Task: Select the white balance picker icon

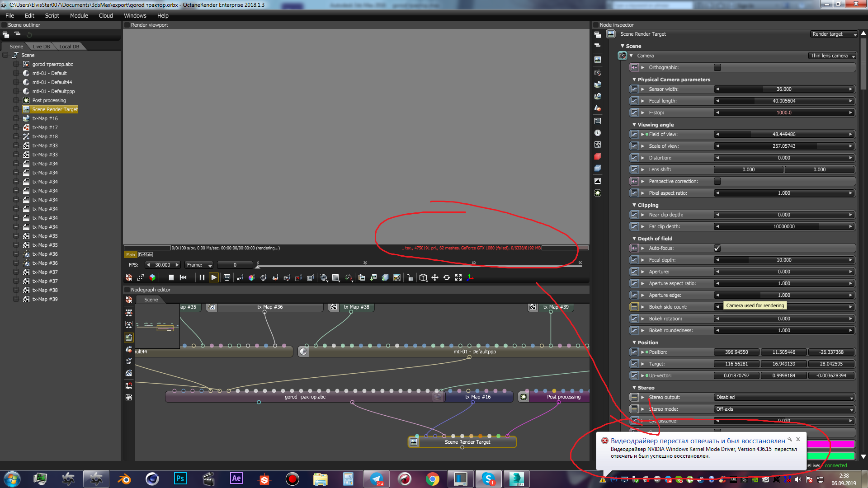Action: point(251,277)
